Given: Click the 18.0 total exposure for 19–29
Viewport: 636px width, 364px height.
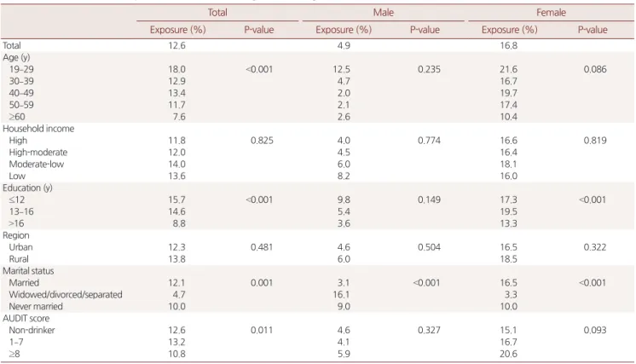Looking at the screenshot, I should (176, 69).
